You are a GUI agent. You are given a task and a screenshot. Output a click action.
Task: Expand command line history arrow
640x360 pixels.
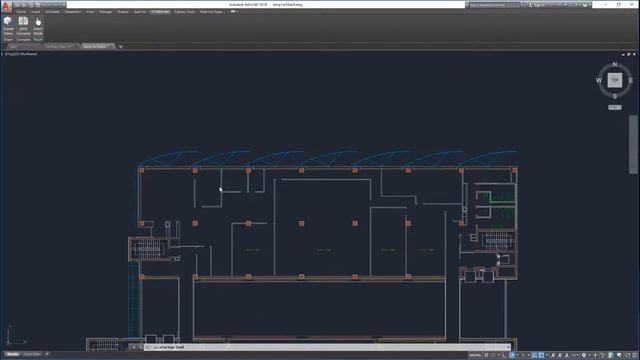(x=509, y=347)
